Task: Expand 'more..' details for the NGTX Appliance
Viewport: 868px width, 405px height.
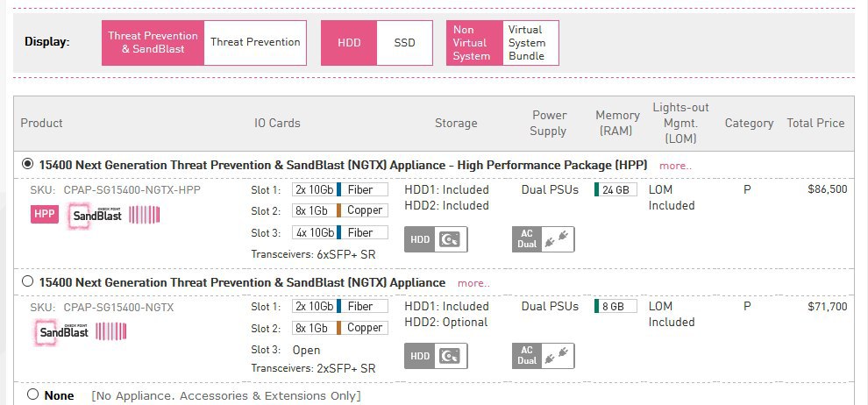Action: [x=473, y=283]
